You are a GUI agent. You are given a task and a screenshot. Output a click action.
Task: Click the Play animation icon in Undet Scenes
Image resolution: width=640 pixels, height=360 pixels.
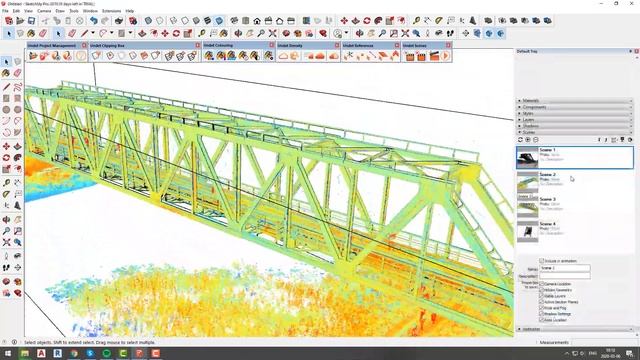[x=446, y=56]
